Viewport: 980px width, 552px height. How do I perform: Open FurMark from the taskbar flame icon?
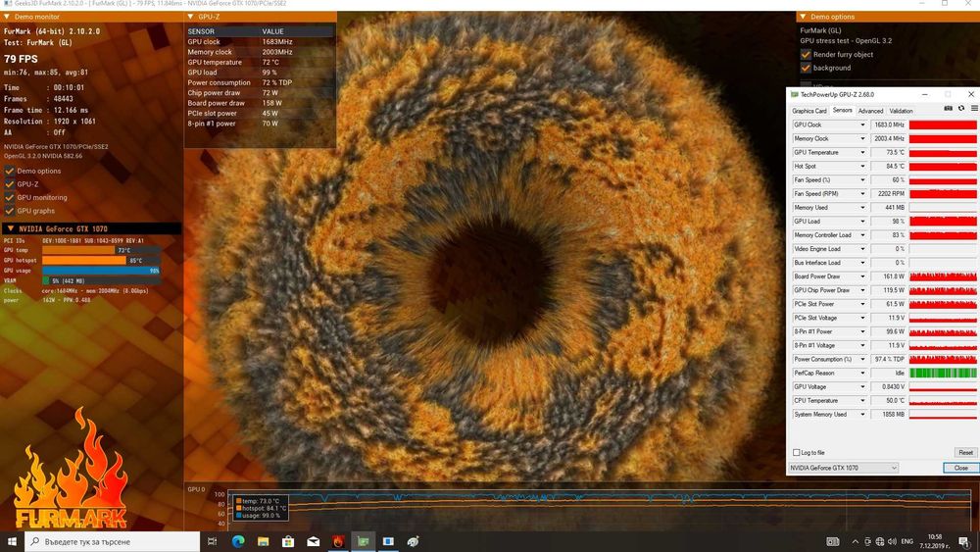coord(338,541)
